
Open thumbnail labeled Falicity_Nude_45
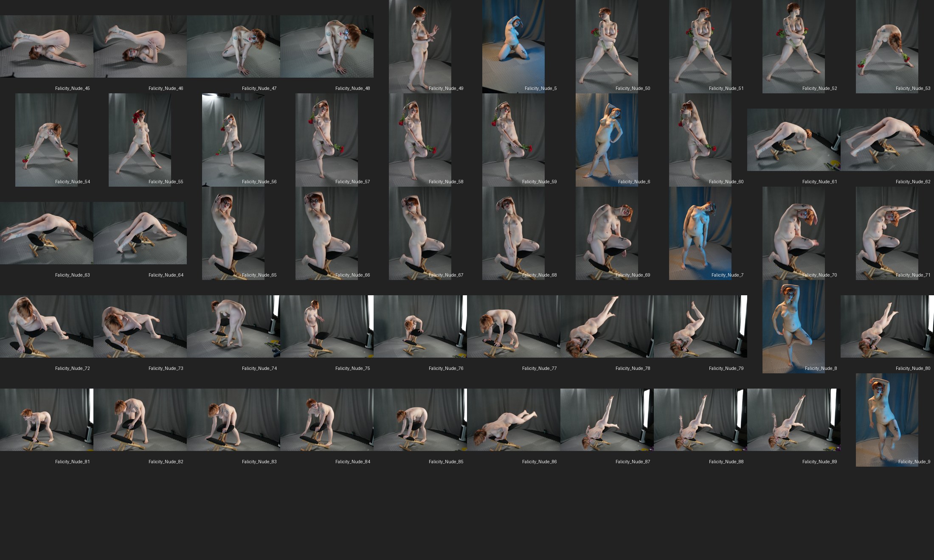point(47,47)
